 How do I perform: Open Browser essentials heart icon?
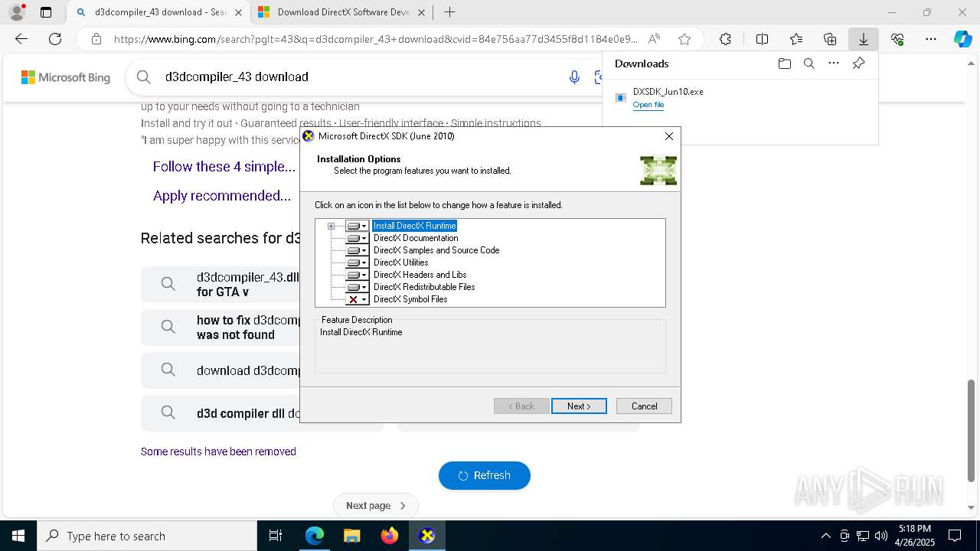[897, 39]
